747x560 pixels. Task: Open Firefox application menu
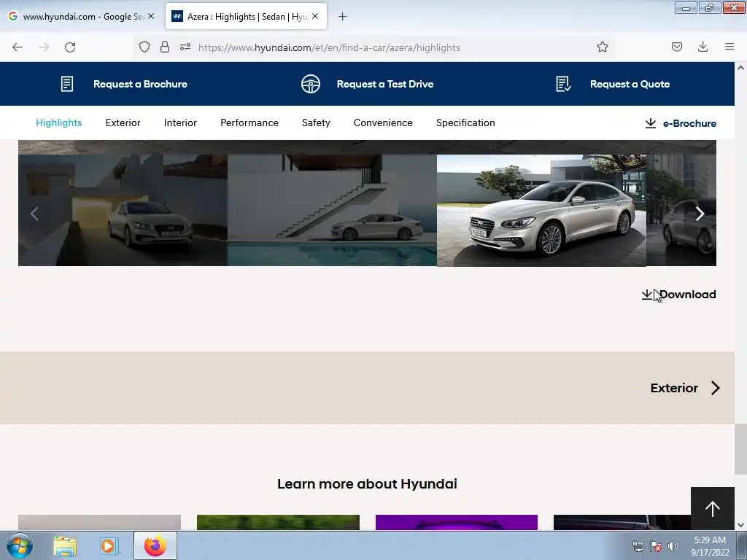point(729,47)
